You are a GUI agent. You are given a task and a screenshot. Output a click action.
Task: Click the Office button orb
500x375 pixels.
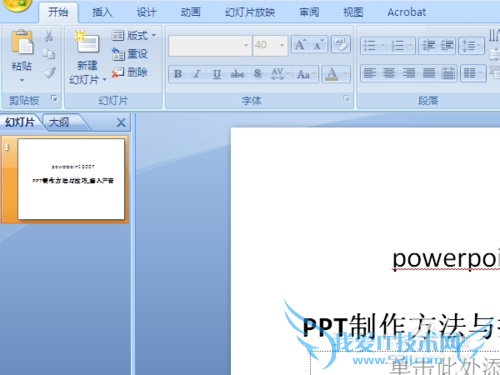[17, 4]
